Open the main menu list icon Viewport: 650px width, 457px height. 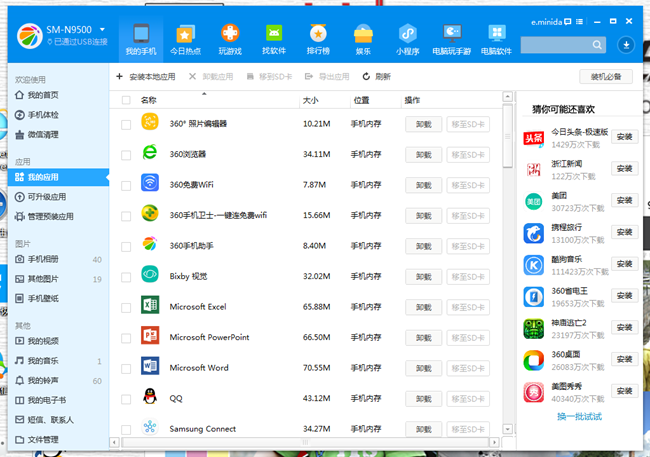(580, 22)
